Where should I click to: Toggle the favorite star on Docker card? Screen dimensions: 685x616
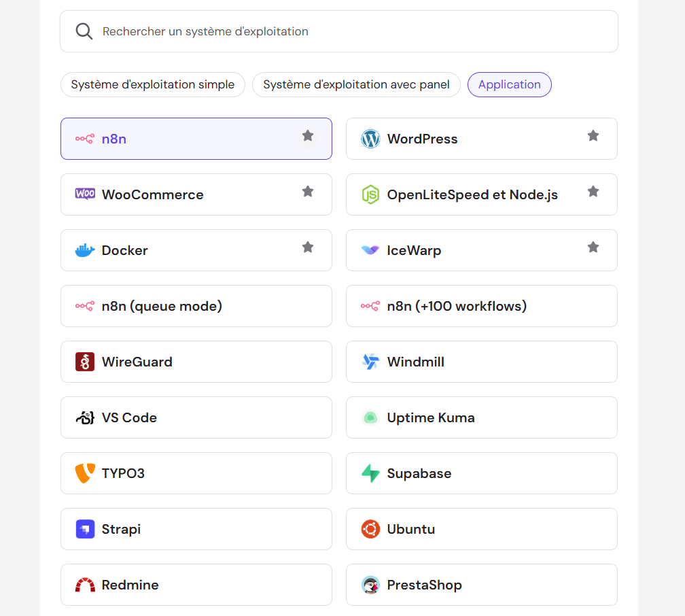pos(308,247)
